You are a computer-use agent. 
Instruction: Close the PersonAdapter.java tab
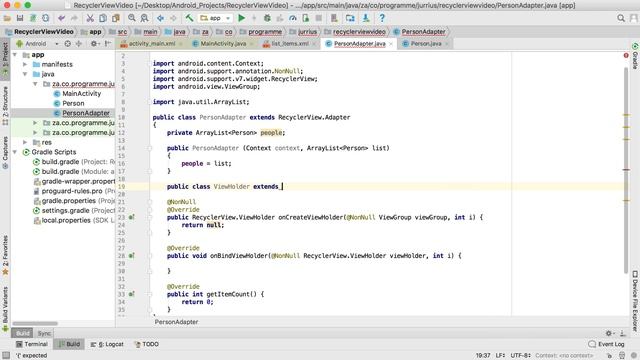391,44
